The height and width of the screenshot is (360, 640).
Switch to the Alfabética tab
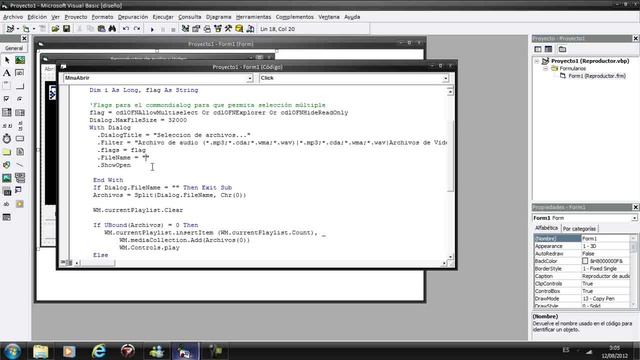[x=547, y=228]
